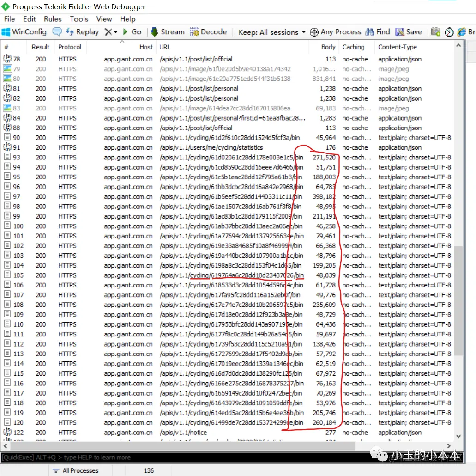Select session 83 image icon
The width and height of the screenshot is (476, 476).
pos(7,108)
